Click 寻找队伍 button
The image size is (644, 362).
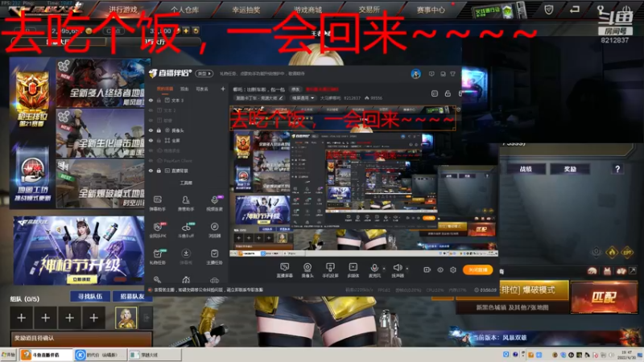(x=90, y=296)
